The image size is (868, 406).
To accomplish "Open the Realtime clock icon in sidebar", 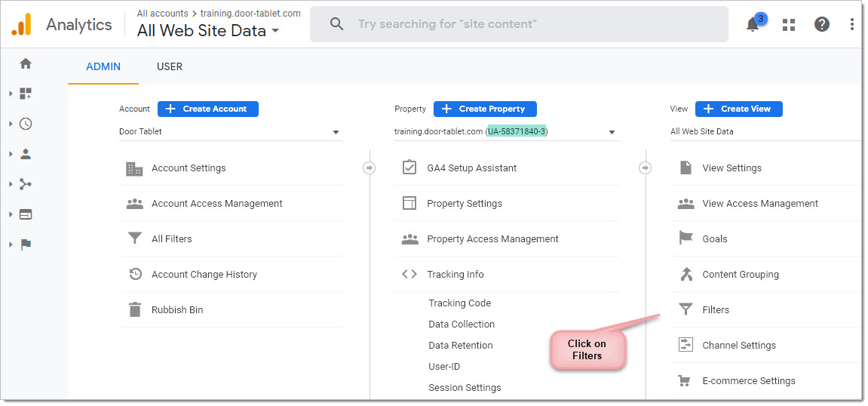I will click(26, 124).
